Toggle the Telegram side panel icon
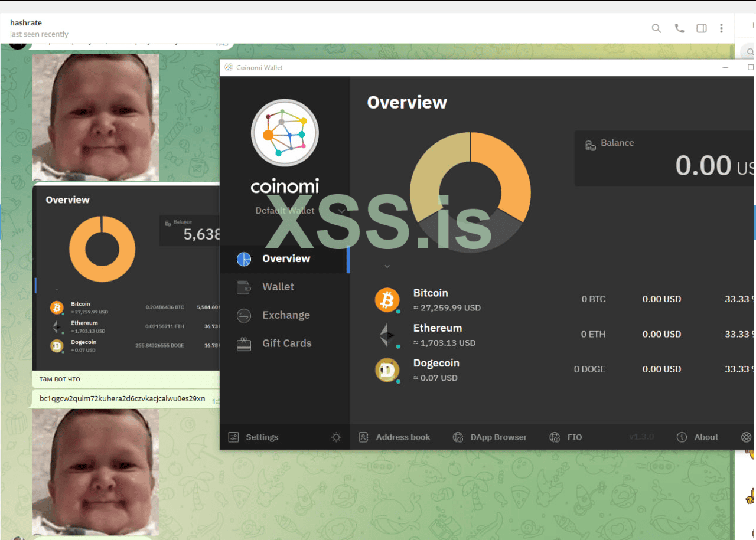The height and width of the screenshot is (540, 756). point(702,28)
